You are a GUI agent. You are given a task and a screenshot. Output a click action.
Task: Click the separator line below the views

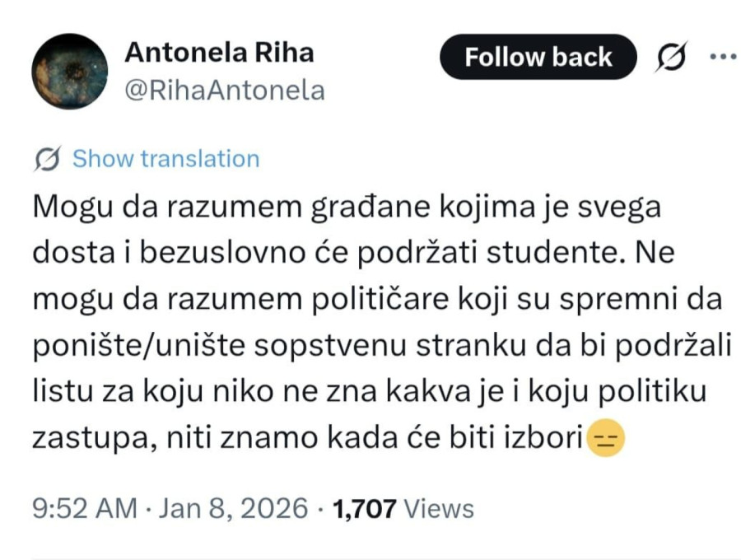pos(370,550)
